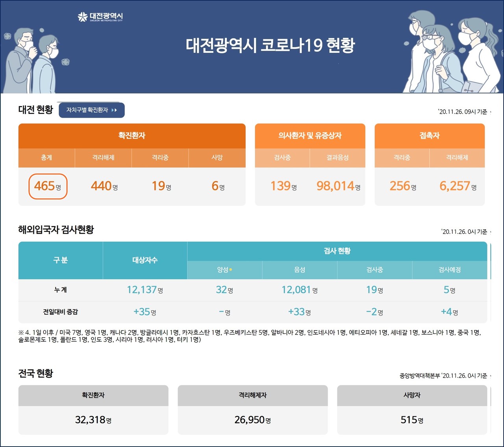Screen dimensions: 504x447
Task: Click the total 465명 value
Action: [x=48, y=186]
